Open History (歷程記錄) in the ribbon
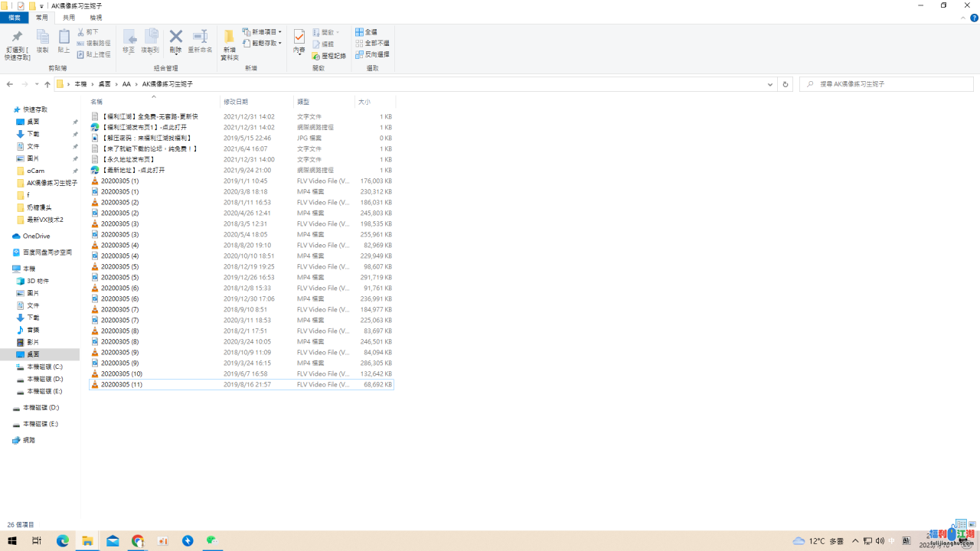 click(329, 56)
